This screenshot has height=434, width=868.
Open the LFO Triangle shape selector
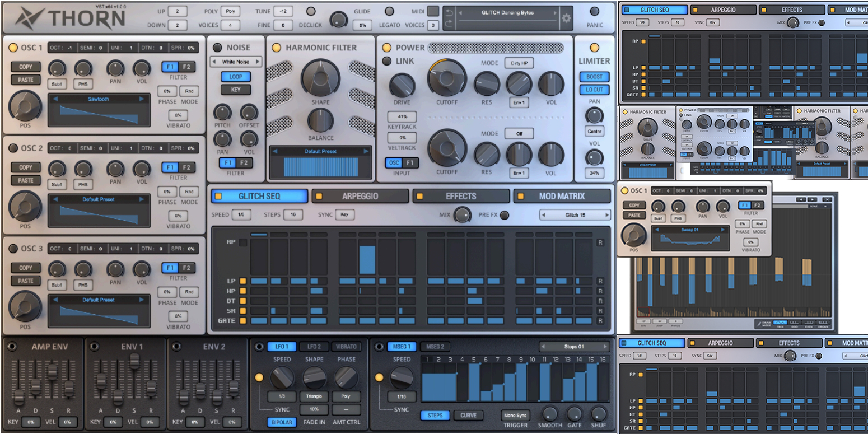pyautogui.click(x=314, y=396)
